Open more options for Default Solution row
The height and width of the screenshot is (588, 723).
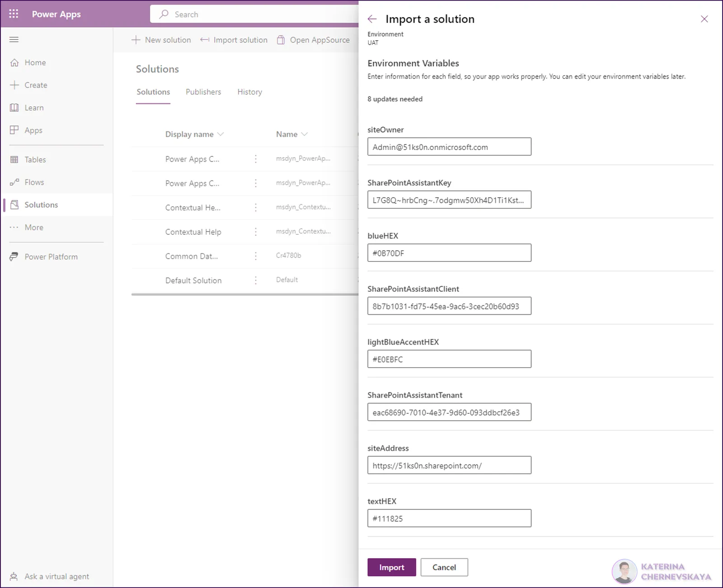click(x=256, y=280)
